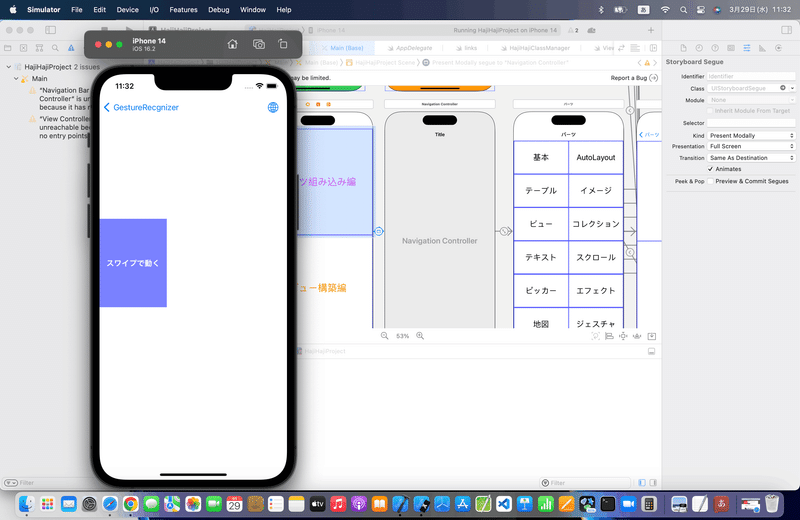Collapse the Main issues group
This screenshot has width=800, height=520.
click(16, 79)
